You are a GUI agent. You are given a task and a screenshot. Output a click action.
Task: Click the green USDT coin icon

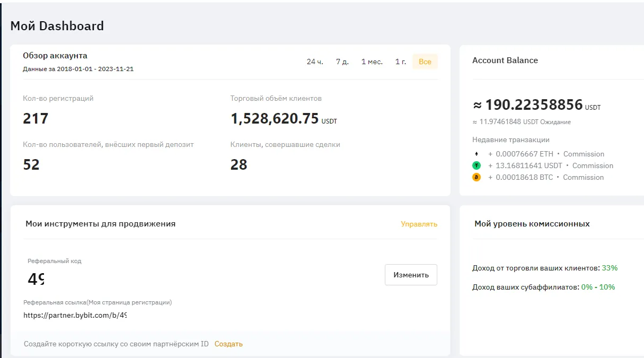click(477, 165)
